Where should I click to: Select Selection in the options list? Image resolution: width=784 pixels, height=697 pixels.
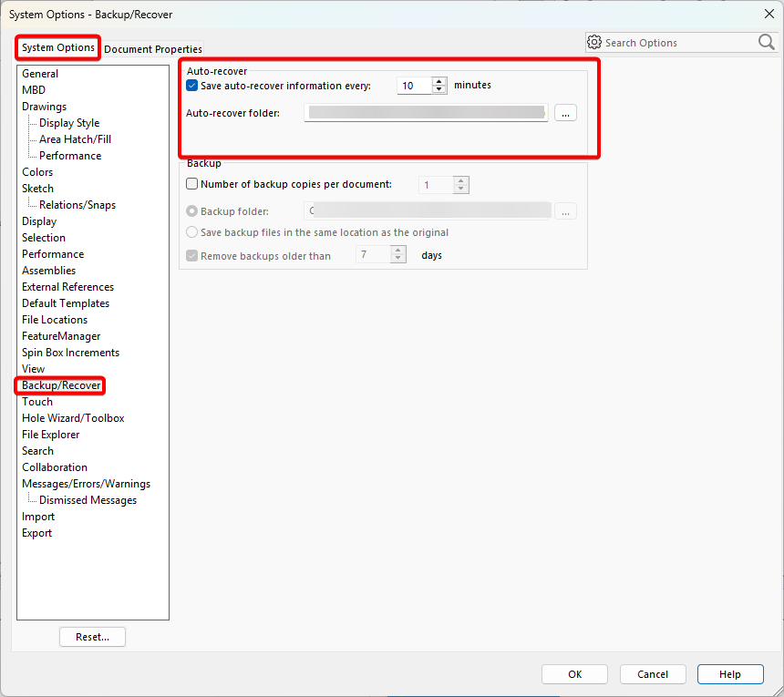(44, 238)
